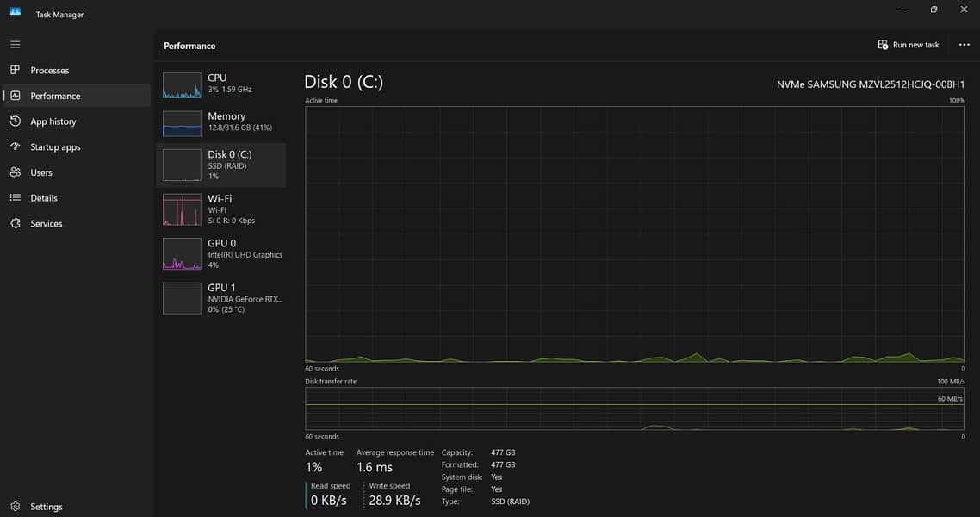Click the Details list icon
The width and height of the screenshot is (980, 517).
pyautogui.click(x=15, y=198)
